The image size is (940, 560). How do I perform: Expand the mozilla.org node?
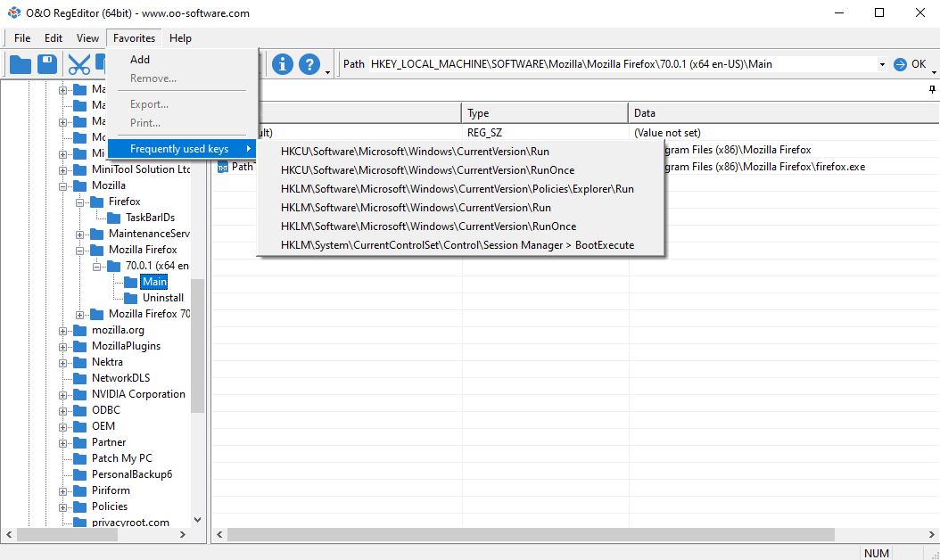coord(63,331)
